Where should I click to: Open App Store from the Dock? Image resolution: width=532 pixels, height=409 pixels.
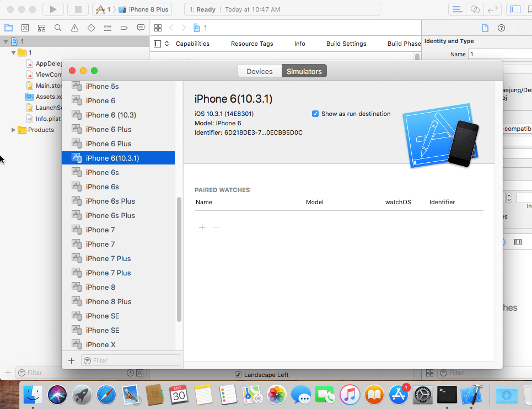399,395
